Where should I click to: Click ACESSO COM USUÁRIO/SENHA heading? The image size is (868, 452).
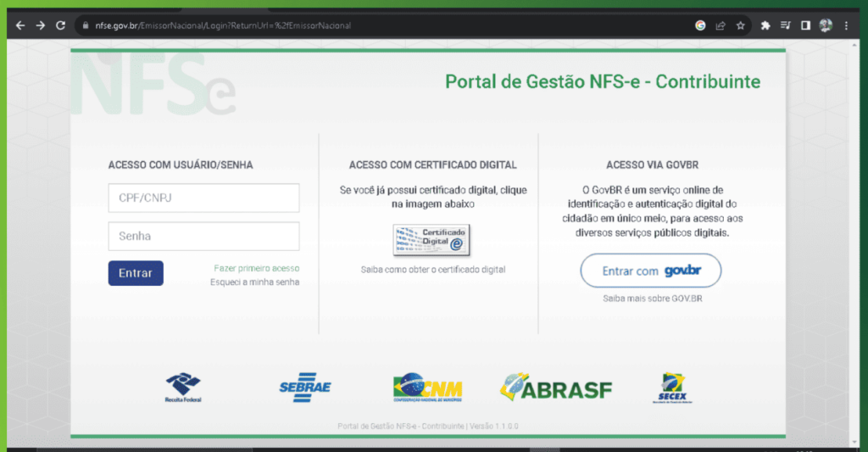(181, 165)
